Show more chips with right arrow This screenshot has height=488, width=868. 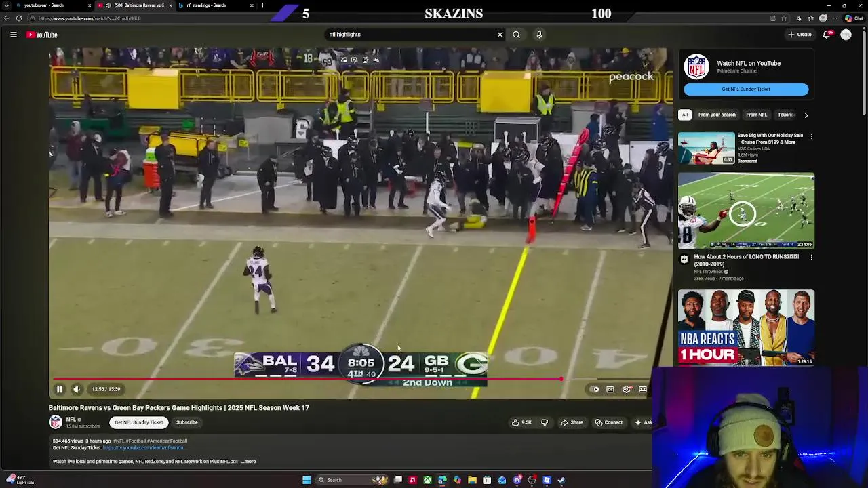click(806, 115)
